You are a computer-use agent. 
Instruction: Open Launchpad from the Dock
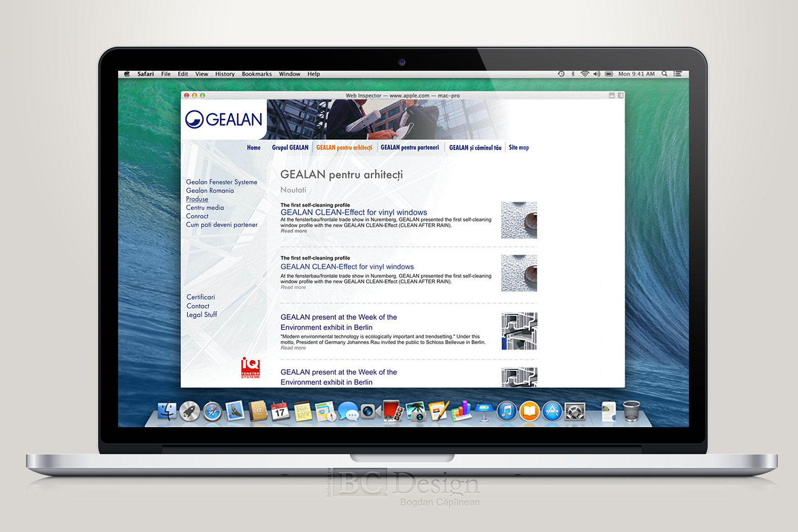[189, 411]
